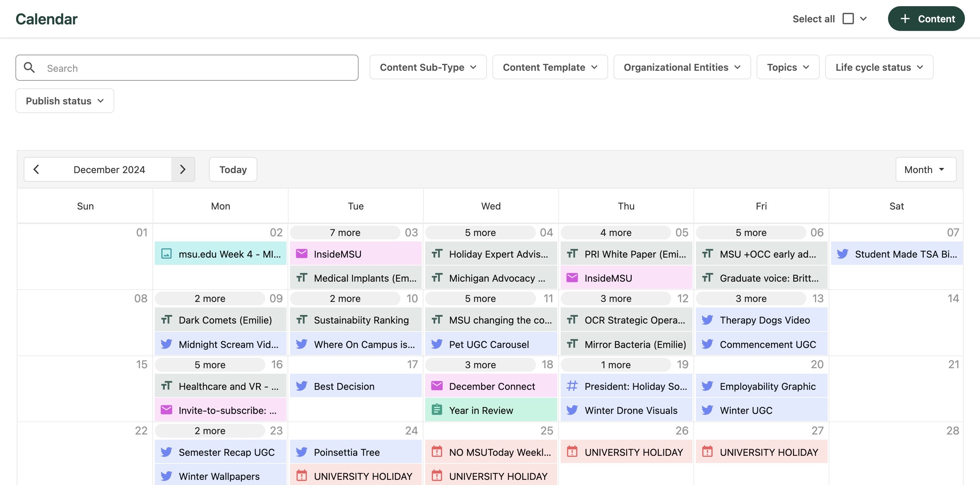The height and width of the screenshot is (485, 980).
Task: Click the Today button
Action: pos(233,169)
